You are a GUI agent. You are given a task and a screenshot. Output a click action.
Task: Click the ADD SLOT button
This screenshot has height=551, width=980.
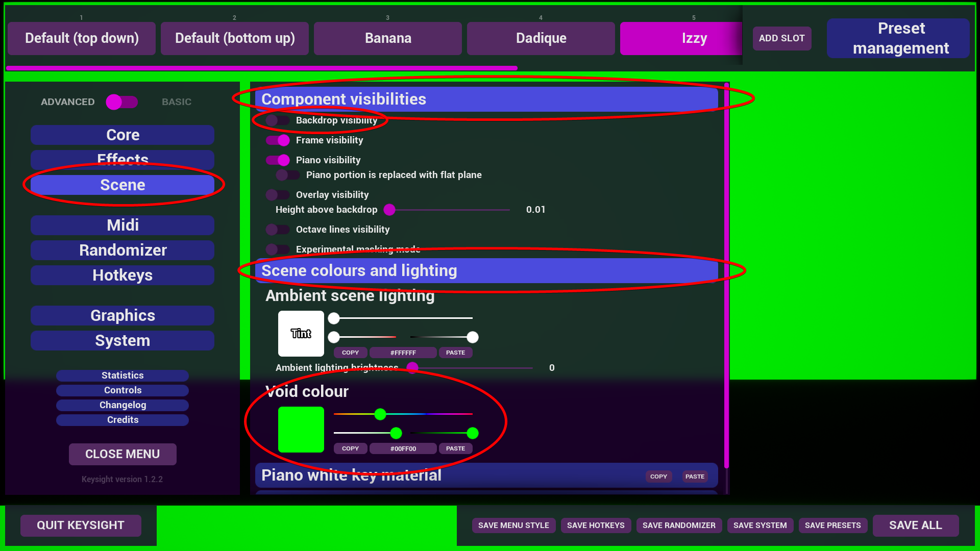click(x=781, y=38)
